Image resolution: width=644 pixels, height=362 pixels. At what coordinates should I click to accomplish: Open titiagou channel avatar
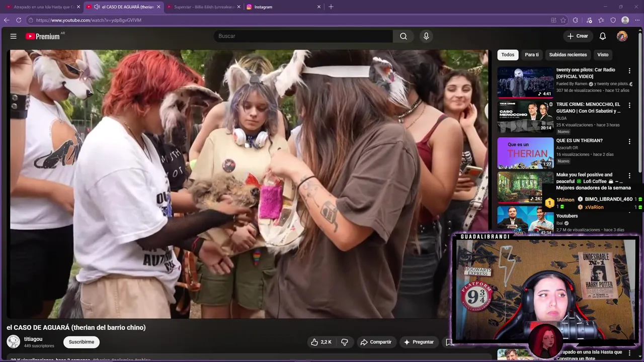pos(13,342)
